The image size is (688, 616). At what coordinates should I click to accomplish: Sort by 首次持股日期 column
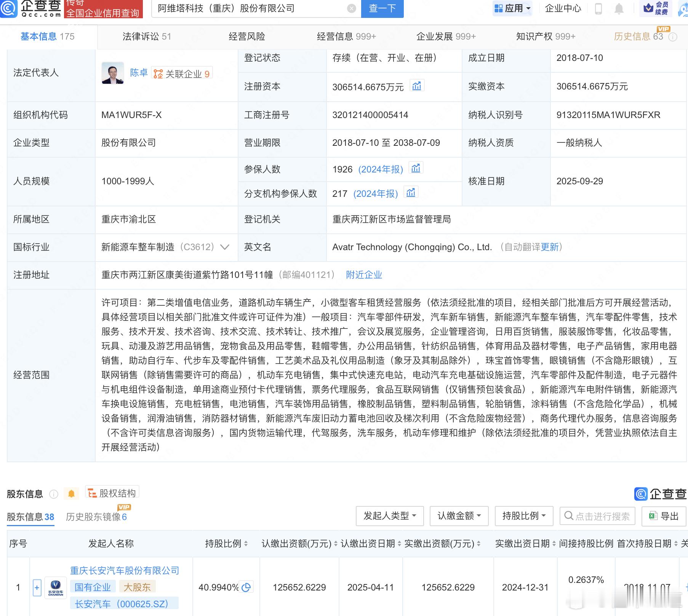(676, 544)
